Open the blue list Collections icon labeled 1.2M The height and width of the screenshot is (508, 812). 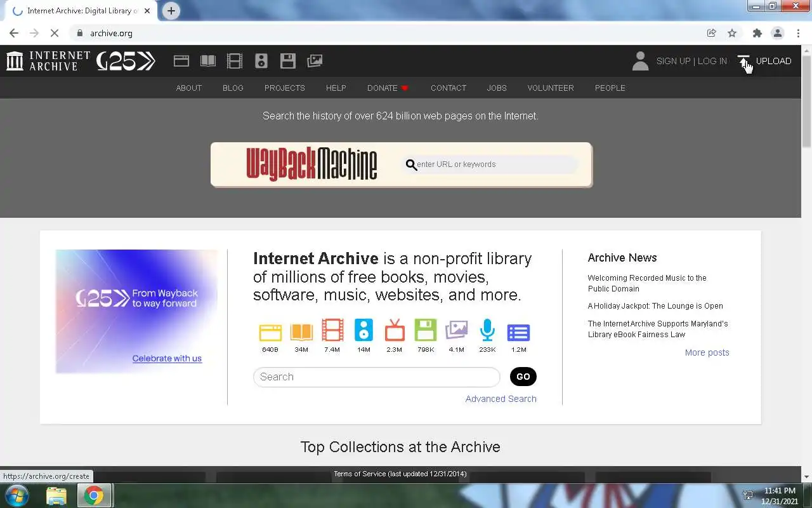[518, 333]
